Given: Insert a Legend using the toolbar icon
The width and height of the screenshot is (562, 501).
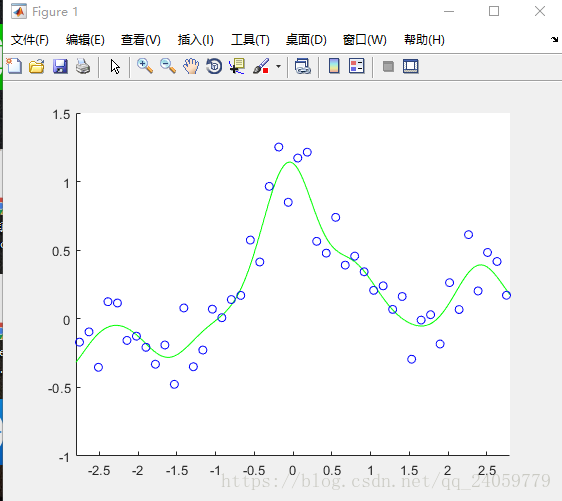Looking at the screenshot, I should 357,66.
